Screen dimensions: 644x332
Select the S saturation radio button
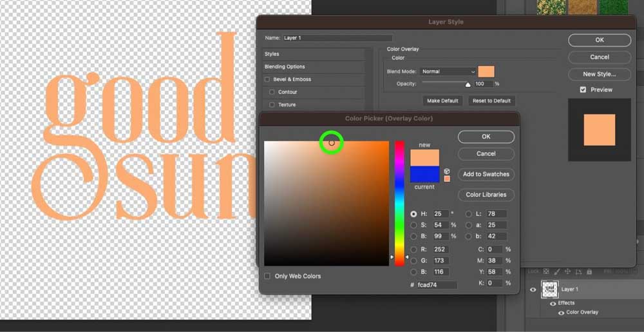coord(413,225)
